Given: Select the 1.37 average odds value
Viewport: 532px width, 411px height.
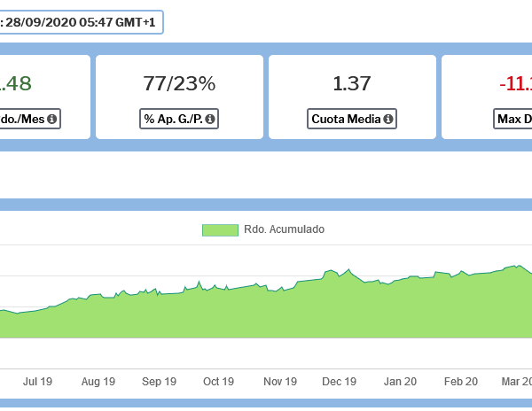Looking at the screenshot, I should pyautogui.click(x=352, y=83).
